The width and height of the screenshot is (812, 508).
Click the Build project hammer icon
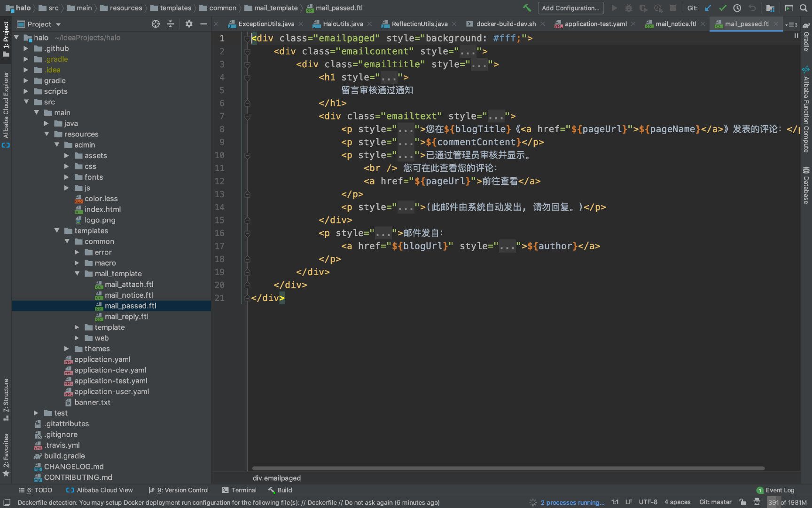coord(527,8)
